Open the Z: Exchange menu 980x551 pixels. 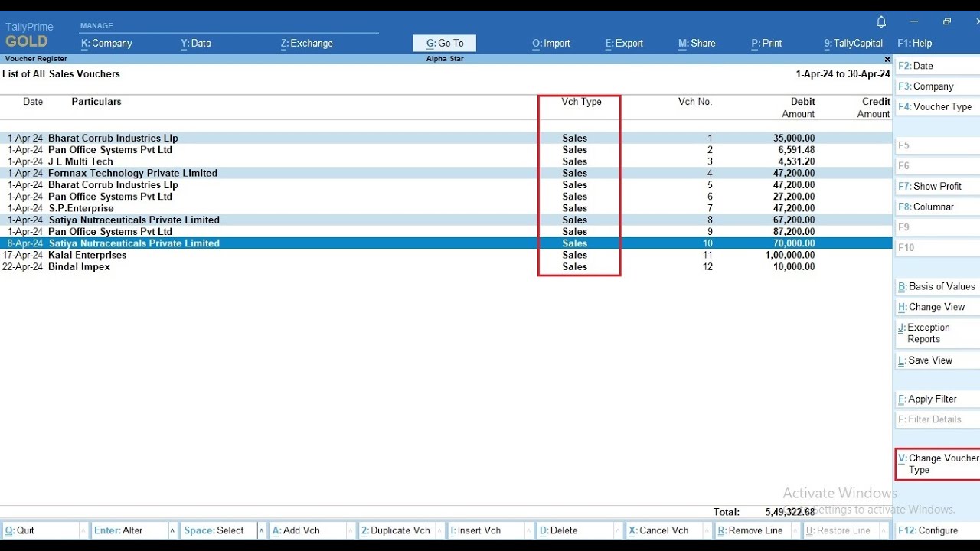click(x=306, y=44)
